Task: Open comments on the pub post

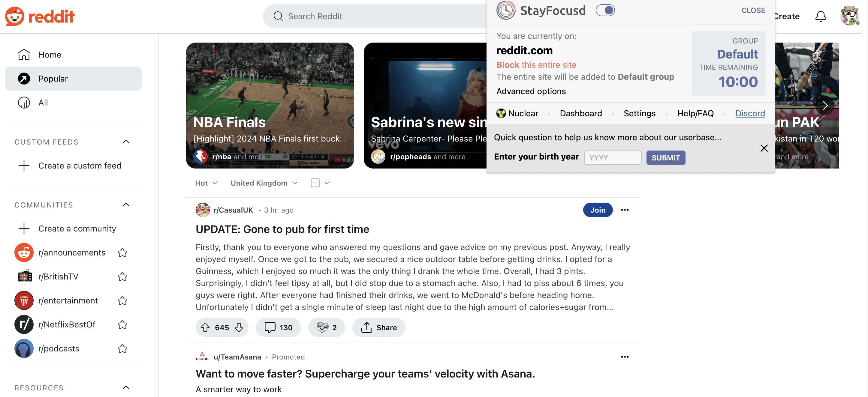Action: coord(278,327)
